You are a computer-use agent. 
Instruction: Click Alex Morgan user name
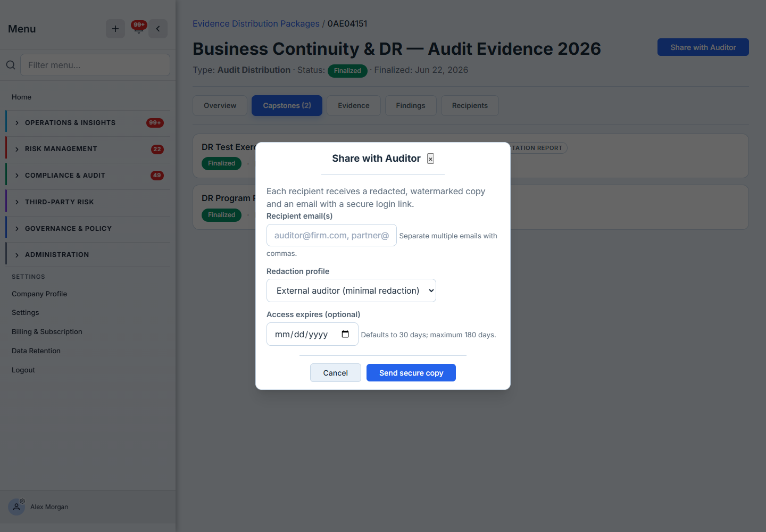(x=49, y=507)
